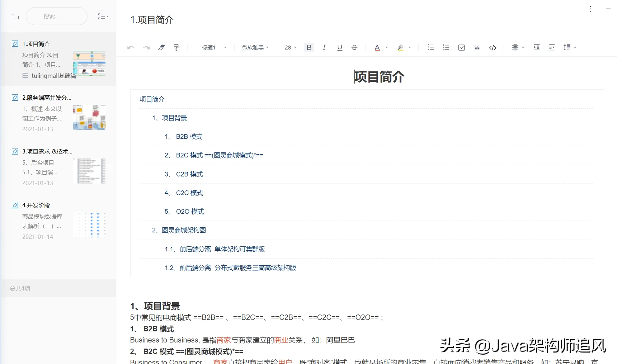Select the note 1.项目简介
This screenshot has width=617, height=364.
pos(58,59)
